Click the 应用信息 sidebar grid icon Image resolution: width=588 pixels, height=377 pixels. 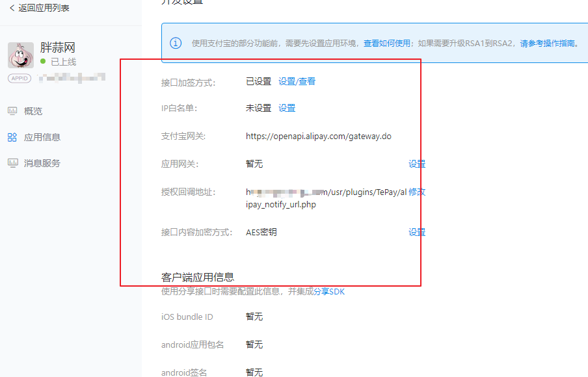click(x=12, y=137)
